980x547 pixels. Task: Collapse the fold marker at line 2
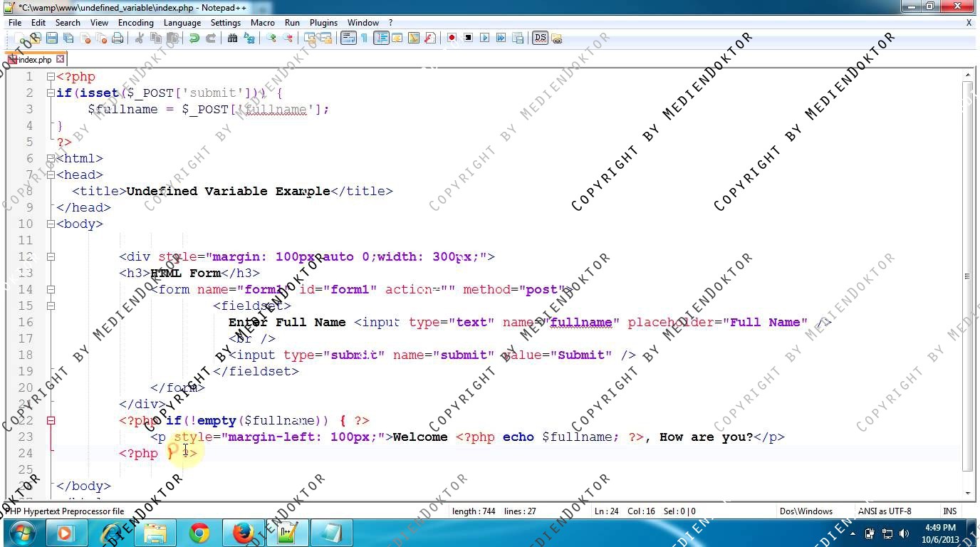pos(51,93)
